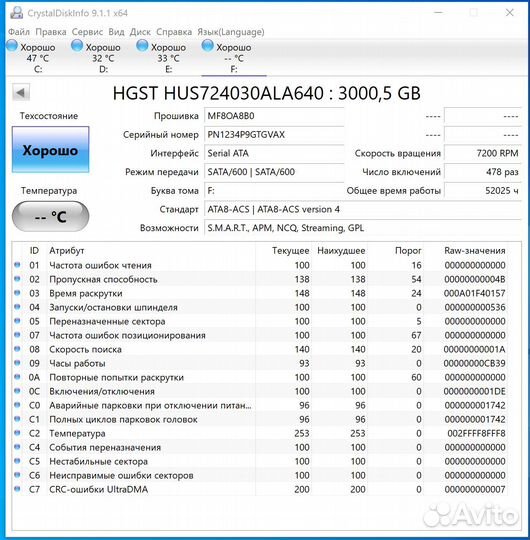Screen dimensions: 530x540
Task: Click the status dot for attribute C6
Action: click(17, 475)
